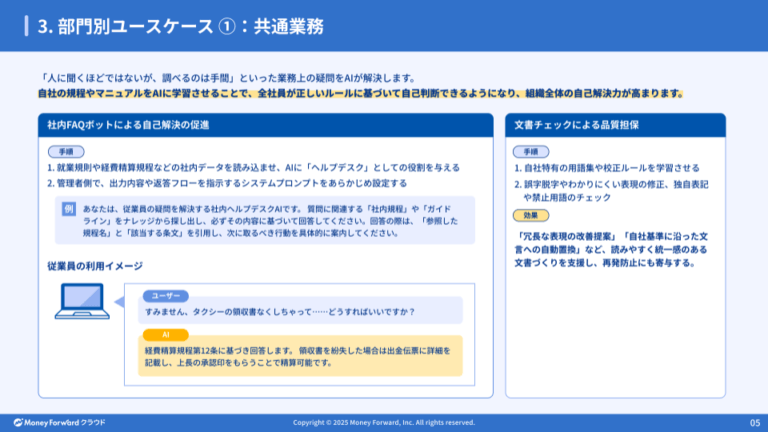Click the effect text 冗長な表現の改善提案
The image size is (768, 432).
[x=611, y=249]
